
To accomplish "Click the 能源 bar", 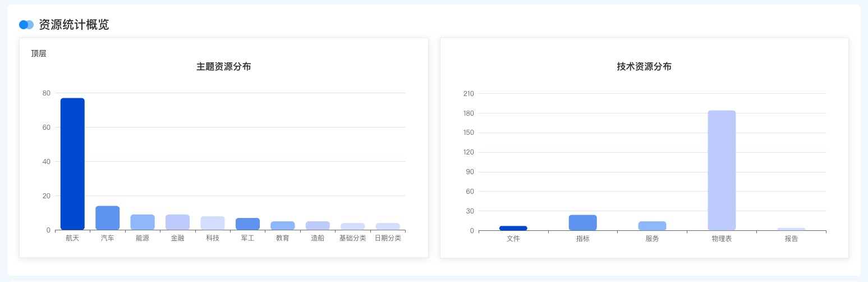I will coord(143,222).
